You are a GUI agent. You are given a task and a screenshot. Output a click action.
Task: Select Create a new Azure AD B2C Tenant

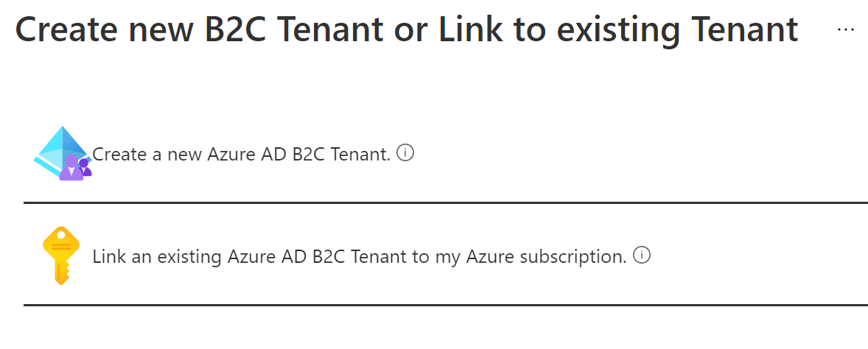tap(241, 155)
